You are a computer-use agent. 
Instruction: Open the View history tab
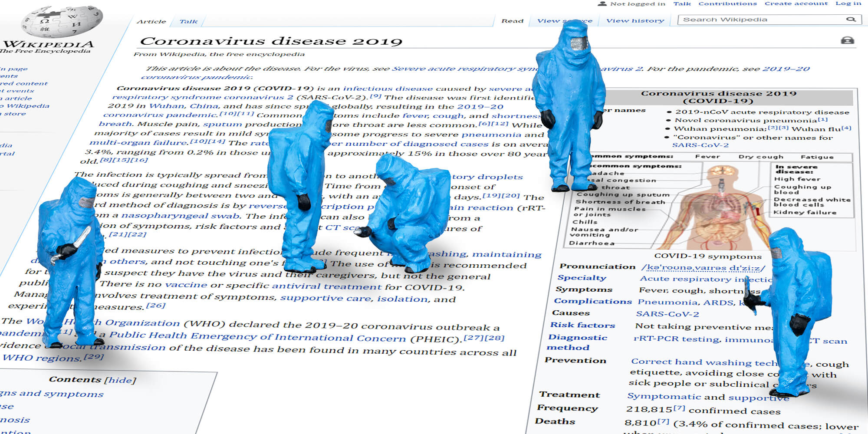click(x=635, y=20)
